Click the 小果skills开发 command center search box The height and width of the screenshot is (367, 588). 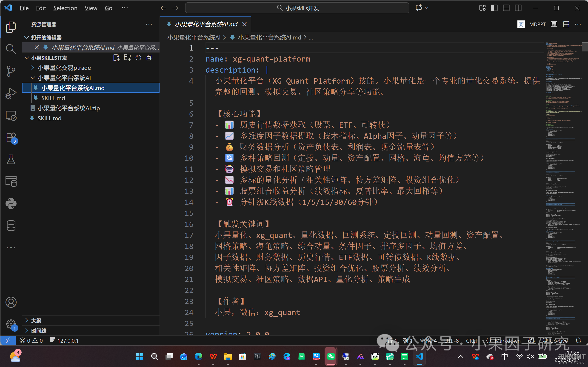pyautogui.click(x=297, y=8)
